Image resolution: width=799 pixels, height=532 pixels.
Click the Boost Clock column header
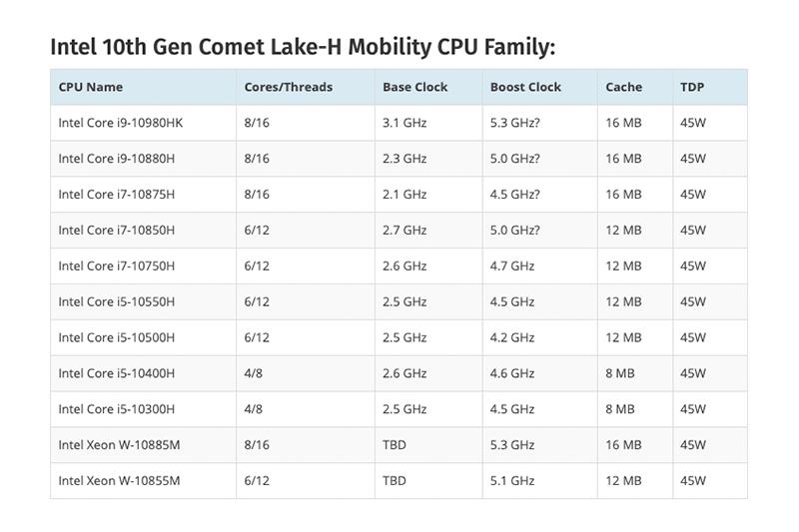click(x=525, y=87)
